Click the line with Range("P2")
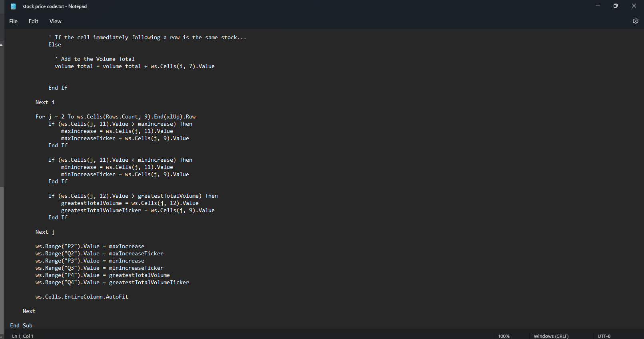Screen dimensions: 644x339 [x=90, y=246]
